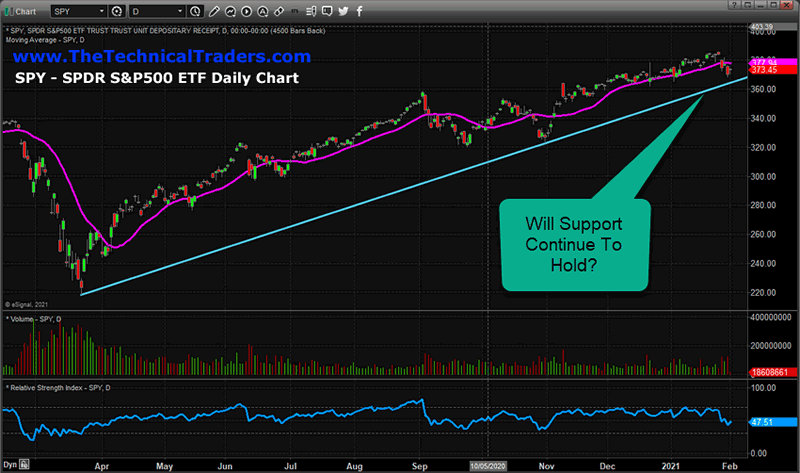Select the pencil drawing tool

coord(214,11)
